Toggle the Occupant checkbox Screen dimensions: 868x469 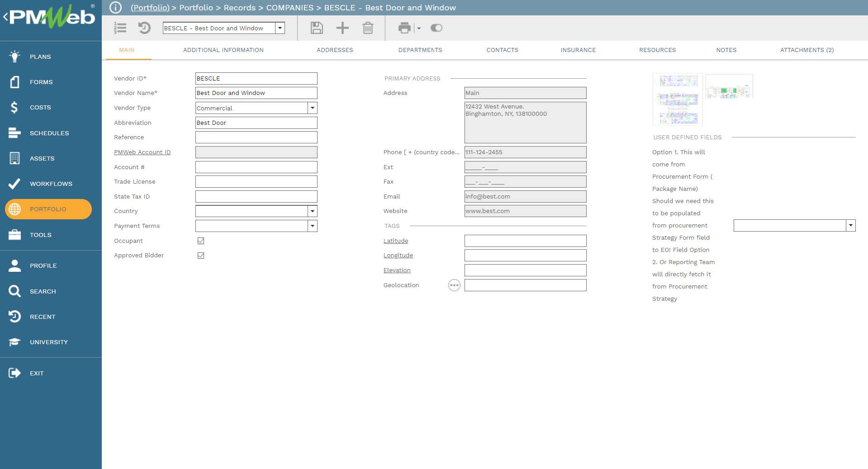pos(201,241)
